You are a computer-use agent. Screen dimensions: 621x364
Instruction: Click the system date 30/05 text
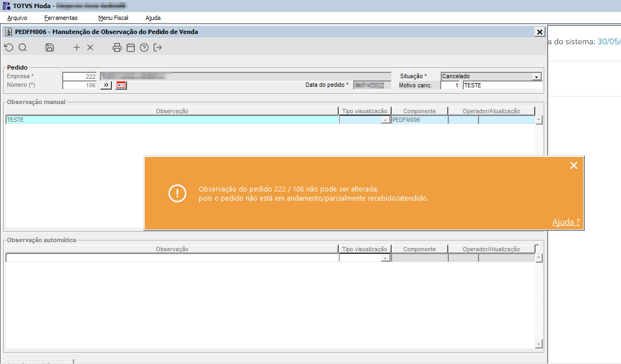609,42
